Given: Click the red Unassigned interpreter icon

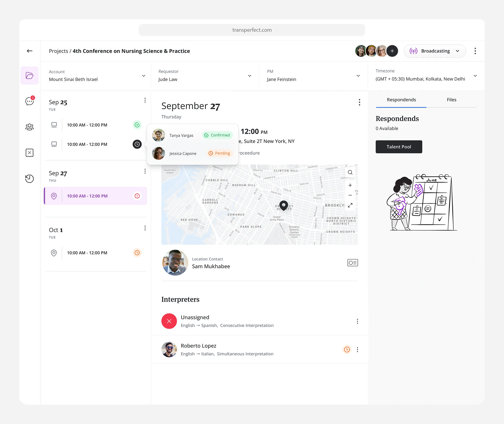Looking at the screenshot, I should pyautogui.click(x=169, y=321).
